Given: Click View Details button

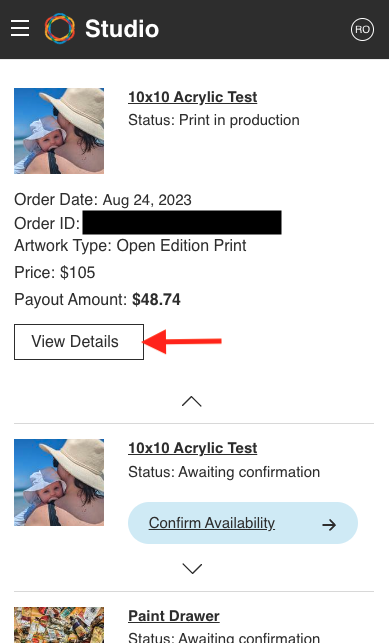Looking at the screenshot, I should tap(79, 342).
